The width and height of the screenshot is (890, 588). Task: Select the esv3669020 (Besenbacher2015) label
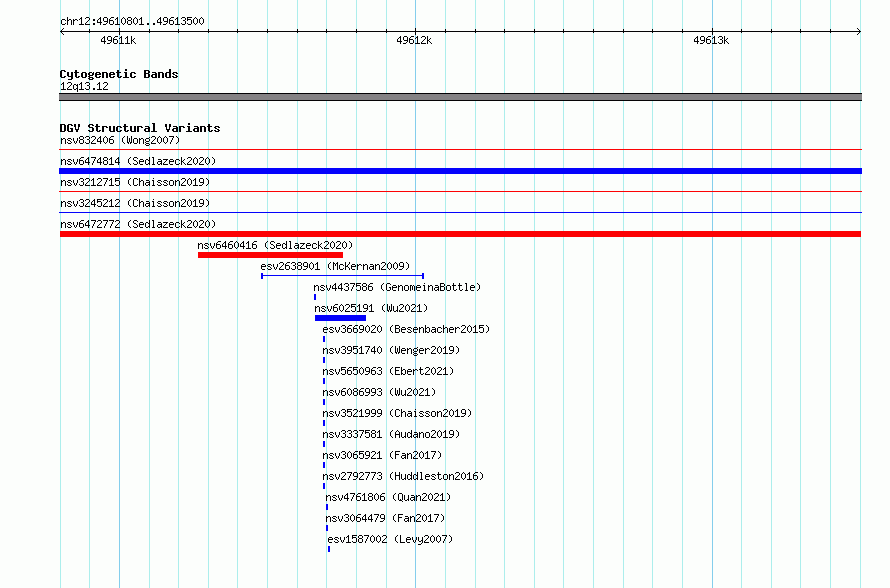pyautogui.click(x=406, y=329)
